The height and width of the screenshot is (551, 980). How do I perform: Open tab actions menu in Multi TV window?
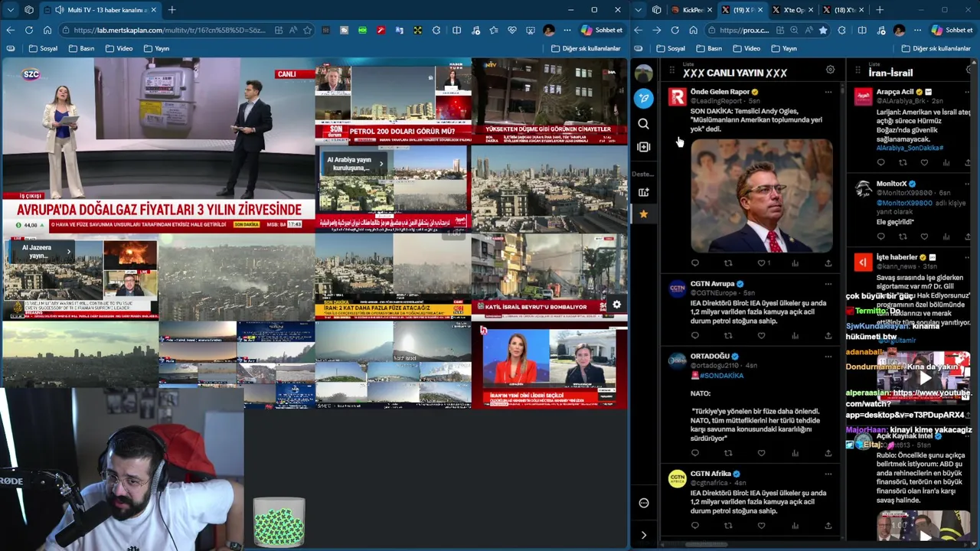[10, 10]
